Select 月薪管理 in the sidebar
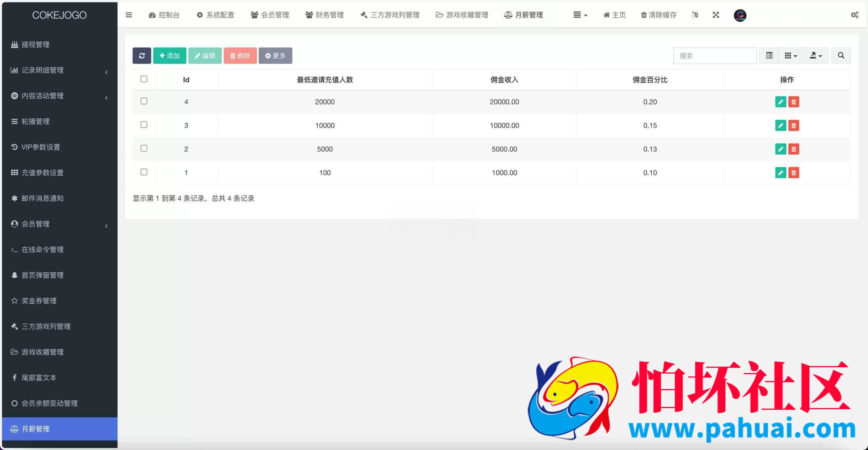868x450 pixels. [60, 429]
